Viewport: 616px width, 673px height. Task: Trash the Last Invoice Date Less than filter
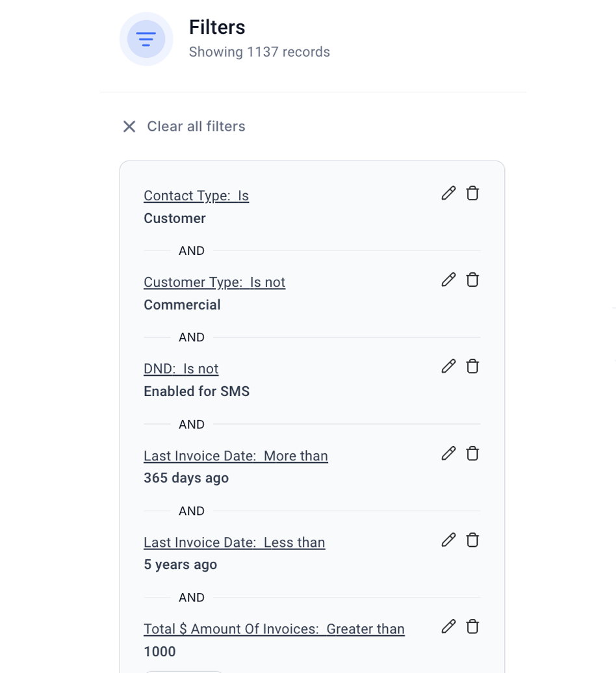point(472,540)
